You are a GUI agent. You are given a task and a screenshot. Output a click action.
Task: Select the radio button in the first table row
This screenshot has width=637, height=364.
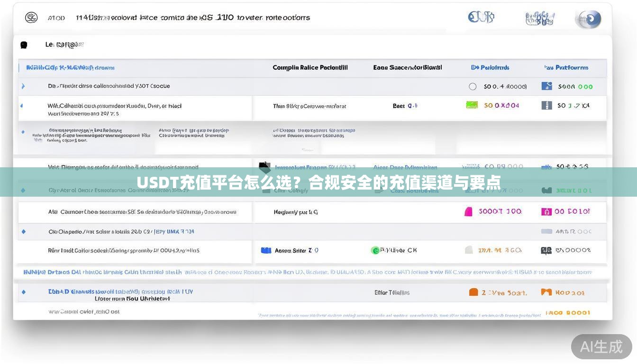[x=473, y=86]
